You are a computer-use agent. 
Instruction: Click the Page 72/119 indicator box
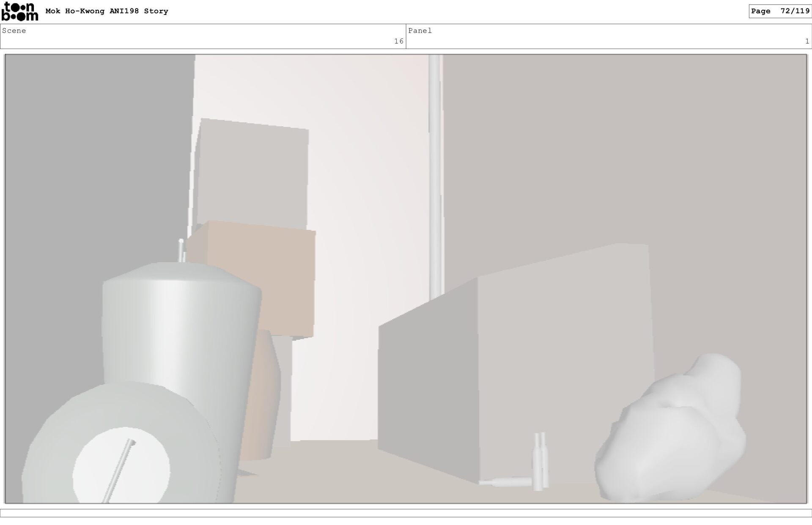pyautogui.click(x=780, y=11)
